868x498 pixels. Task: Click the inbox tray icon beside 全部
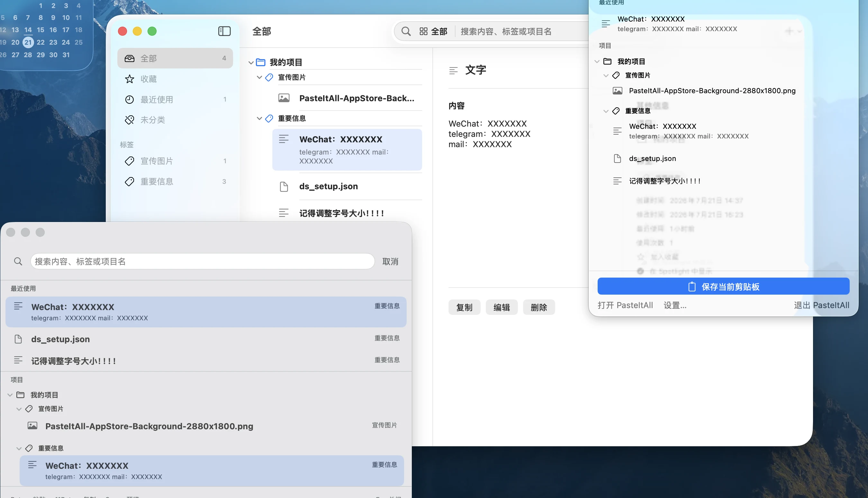coord(129,58)
